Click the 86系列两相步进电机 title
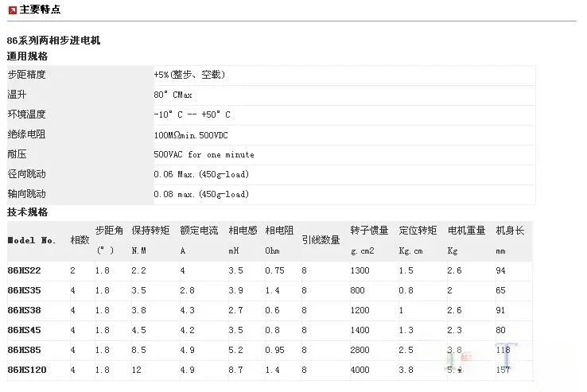 tap(53, 40)
